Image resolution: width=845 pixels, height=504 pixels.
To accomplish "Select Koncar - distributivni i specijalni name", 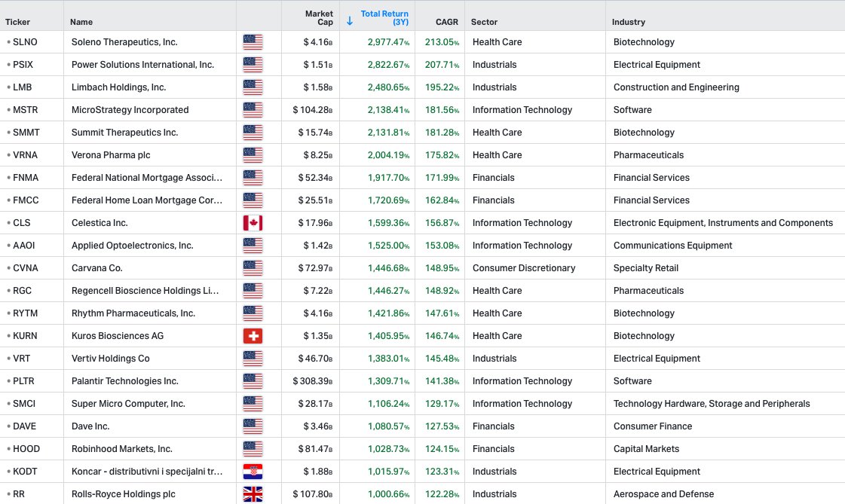I will click(x=146, y=472).
